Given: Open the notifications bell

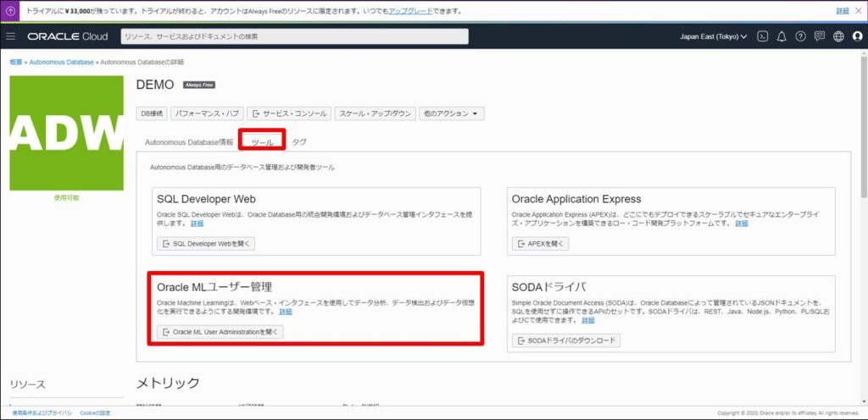Looking at the screenshot, I should 782,36.
